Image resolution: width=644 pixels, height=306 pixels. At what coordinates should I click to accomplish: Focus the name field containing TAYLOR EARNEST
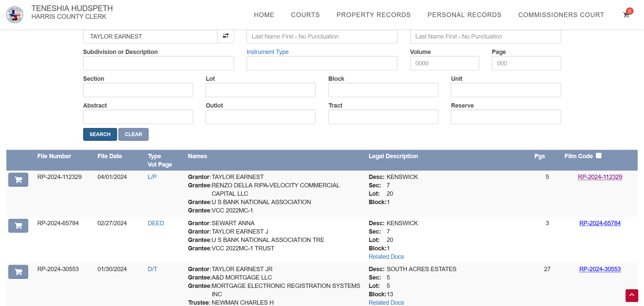coord(150,37)
